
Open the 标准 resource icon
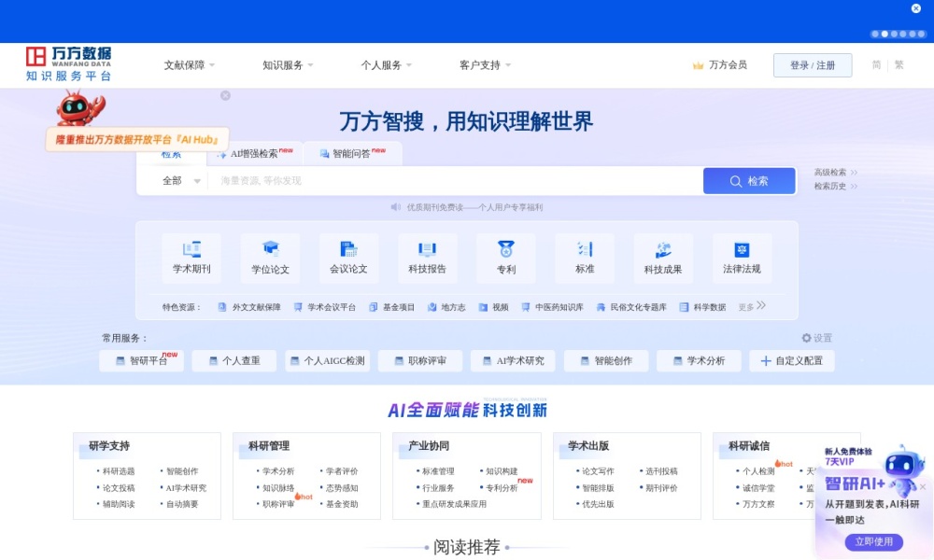[x=585, y=258]
